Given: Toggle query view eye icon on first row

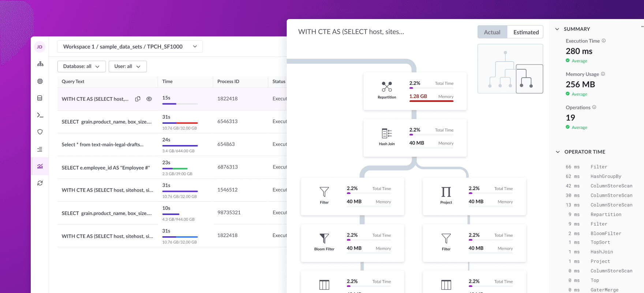Looking at the screenshot, I should 149,99.
